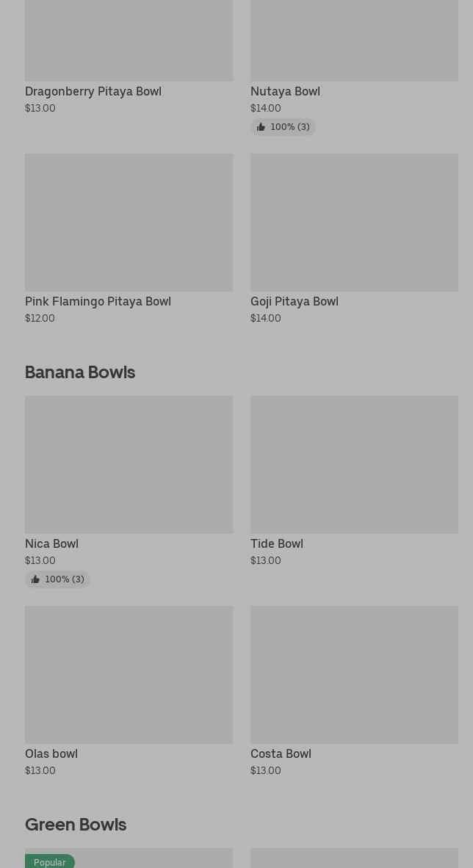
Task: Open the Tide Bowl title link
Action: pyautogui.click(x=276, y=543)
